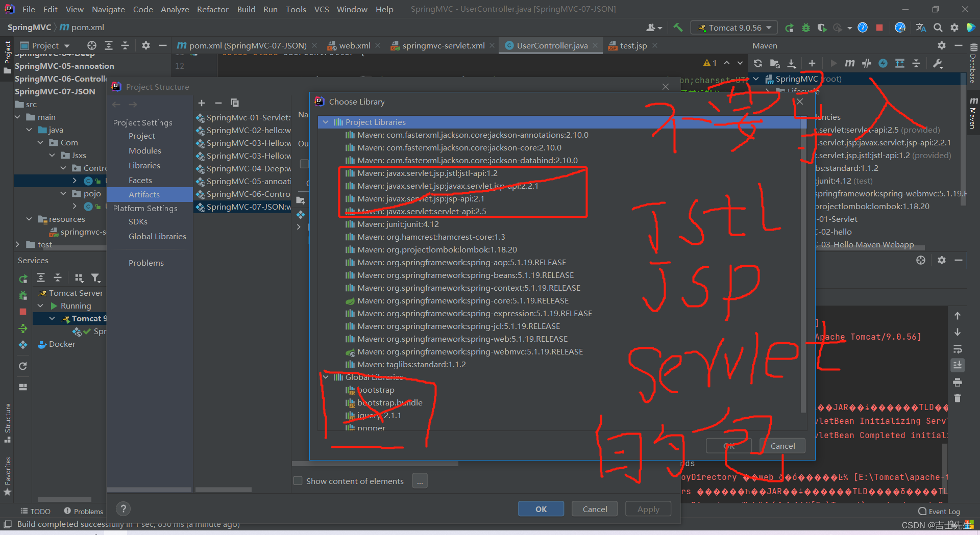Open Search Everywhere magnifier icon

coord(938,28)
